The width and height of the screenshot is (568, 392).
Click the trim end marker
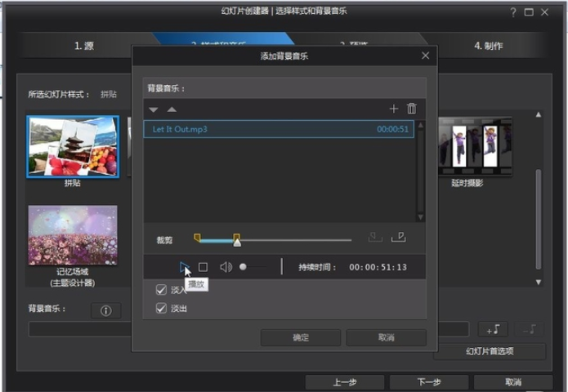(236, 236)
